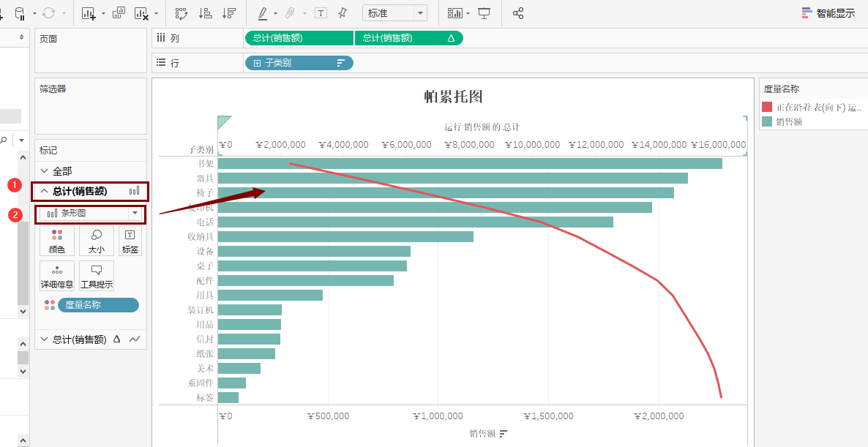Viewport: 868px width, 447px height.
Task: Click the 度量名称 pill in marks card
Action: (99, 305)
